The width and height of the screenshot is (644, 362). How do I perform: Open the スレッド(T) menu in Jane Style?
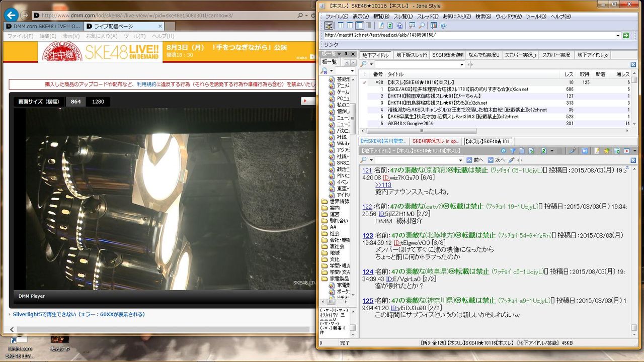(427, 17)
